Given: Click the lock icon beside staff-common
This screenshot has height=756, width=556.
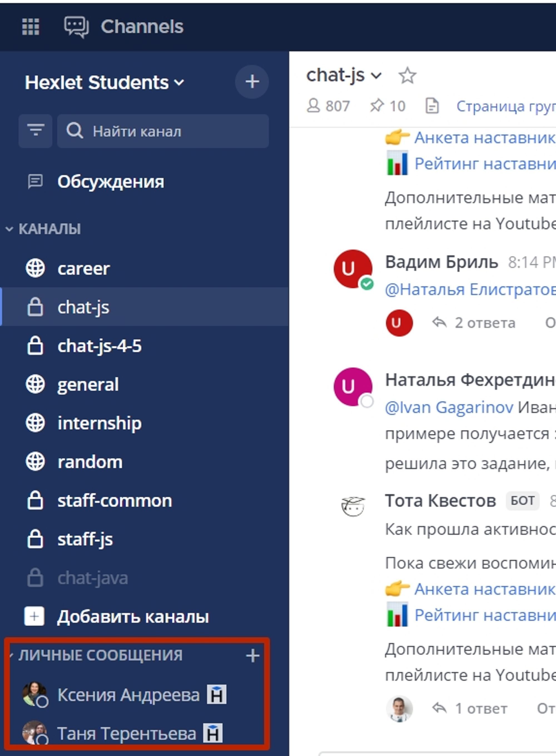Looking at the screenshot, I should pos(35,500).
